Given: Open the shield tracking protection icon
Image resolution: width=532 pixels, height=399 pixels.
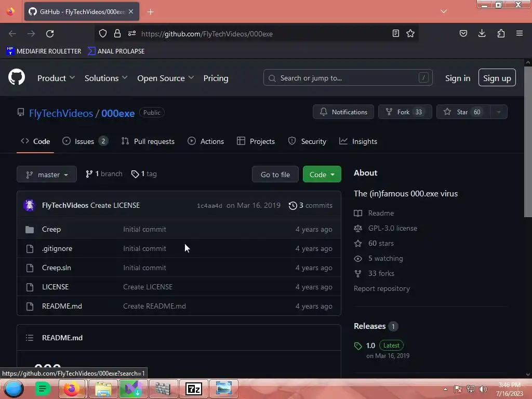Looking at the screenshot, I should click(103, 33).
